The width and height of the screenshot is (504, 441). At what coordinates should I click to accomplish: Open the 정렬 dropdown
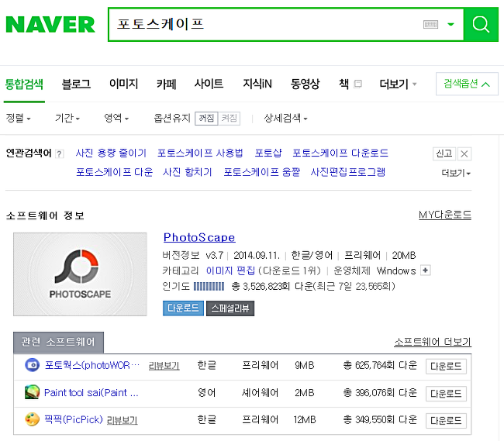(x=19, y=119)
